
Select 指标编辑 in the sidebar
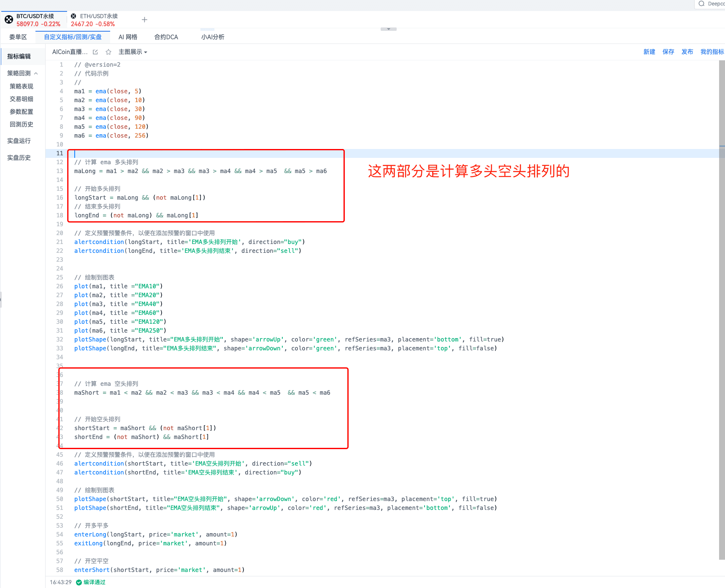(19, 57)
